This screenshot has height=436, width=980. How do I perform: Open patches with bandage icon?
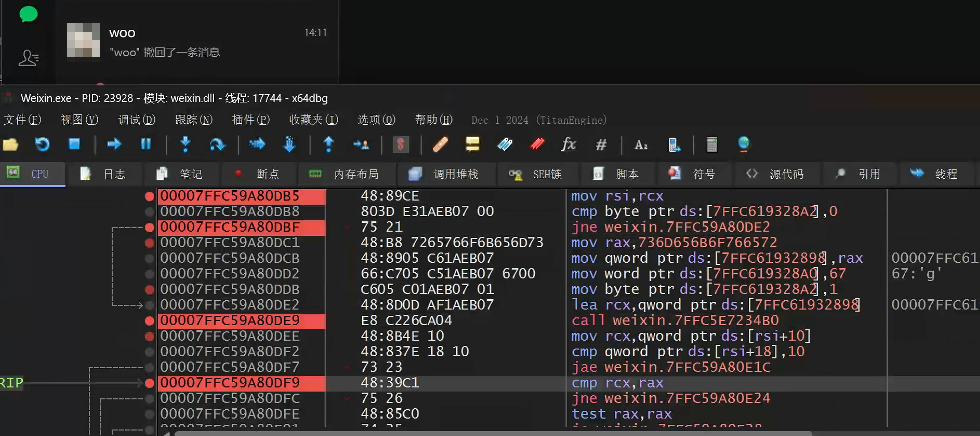(x=440, y=145)
